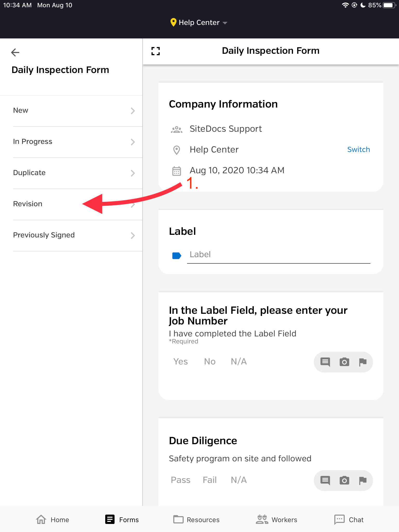Attach photo to Label Field question
This screenshot has width=399, height=532.
point(344,362)
